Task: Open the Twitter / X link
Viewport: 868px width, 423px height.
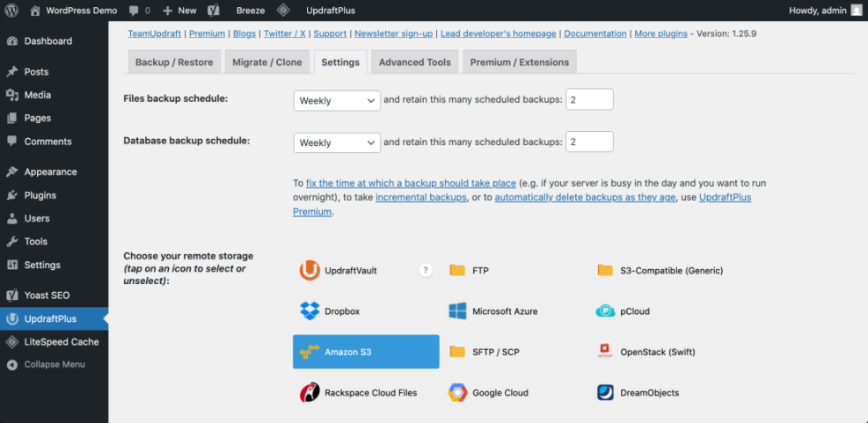Action: (285, 33)
